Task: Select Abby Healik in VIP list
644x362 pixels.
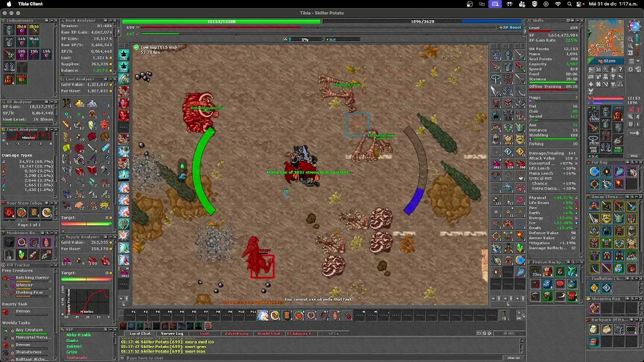Action: point(78,335)
